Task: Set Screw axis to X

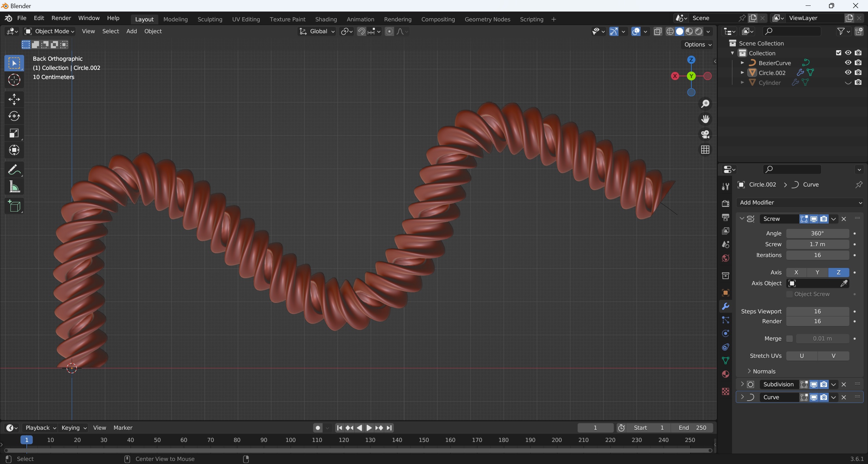Action: [796, 273]
